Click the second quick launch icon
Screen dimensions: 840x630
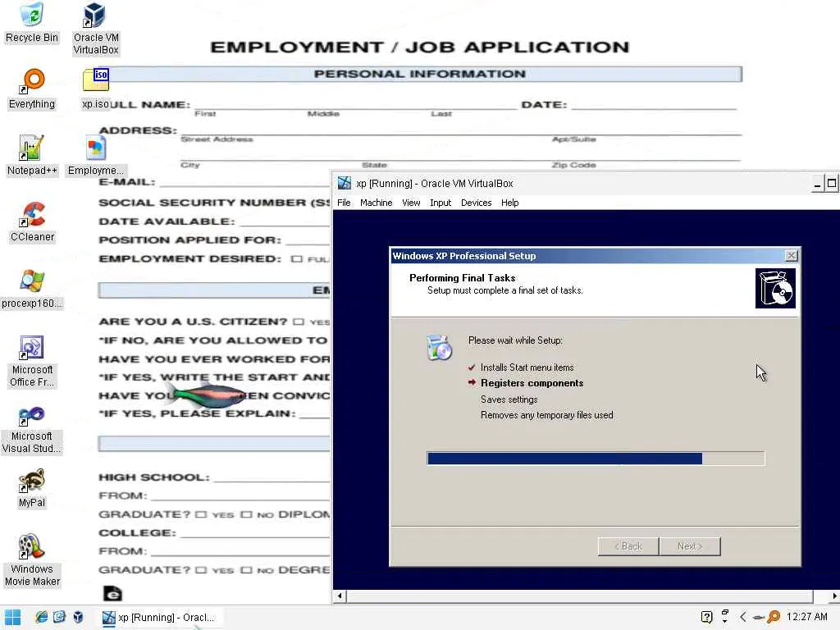pos(59,617)
